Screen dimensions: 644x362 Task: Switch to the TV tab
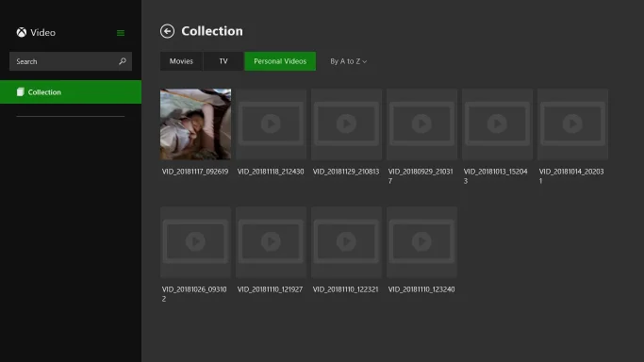pos(223,61)
